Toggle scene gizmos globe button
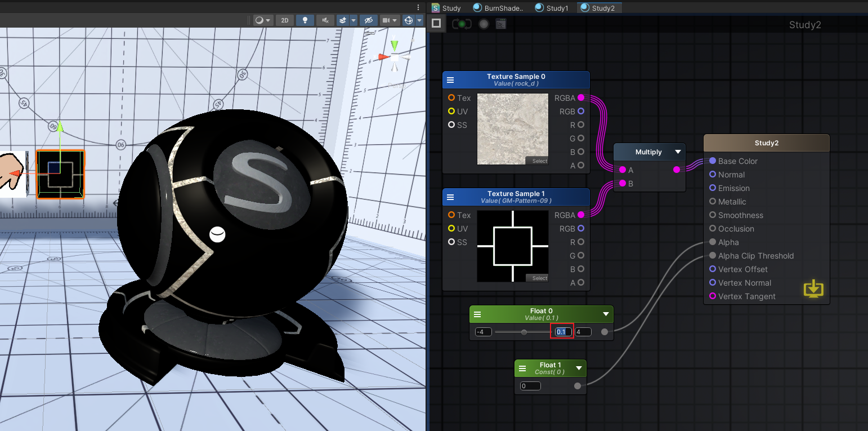This screenshot has height=431, width=868. pyautogui.click(x=409, y=20)
